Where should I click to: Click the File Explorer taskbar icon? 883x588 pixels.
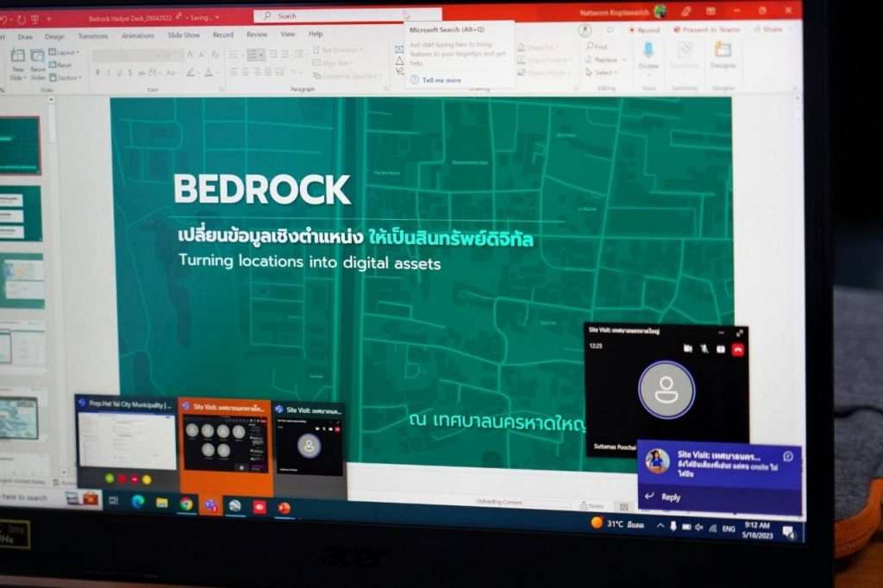pyautogui.click(x=162, y=503)
